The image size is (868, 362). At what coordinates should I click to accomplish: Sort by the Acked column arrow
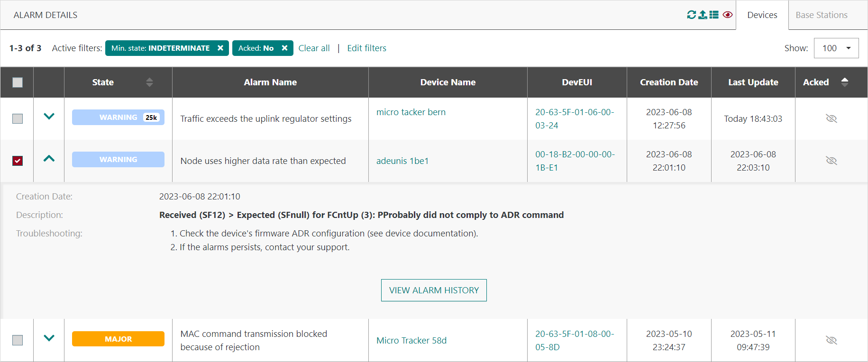(x=844, y=82)
